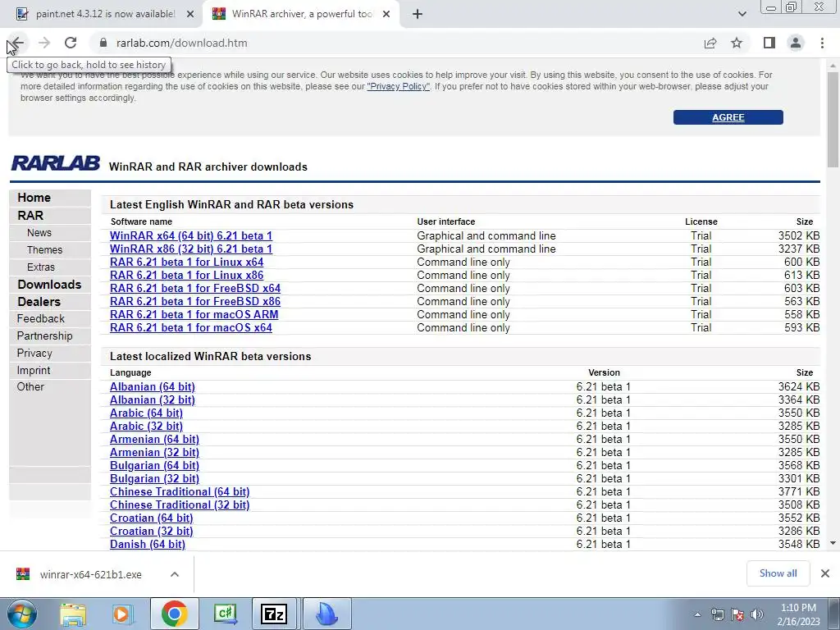Click the page vertical scrollbar thumb
The width and height of the screenshot is (840, 630).
[x=833, y=121]
